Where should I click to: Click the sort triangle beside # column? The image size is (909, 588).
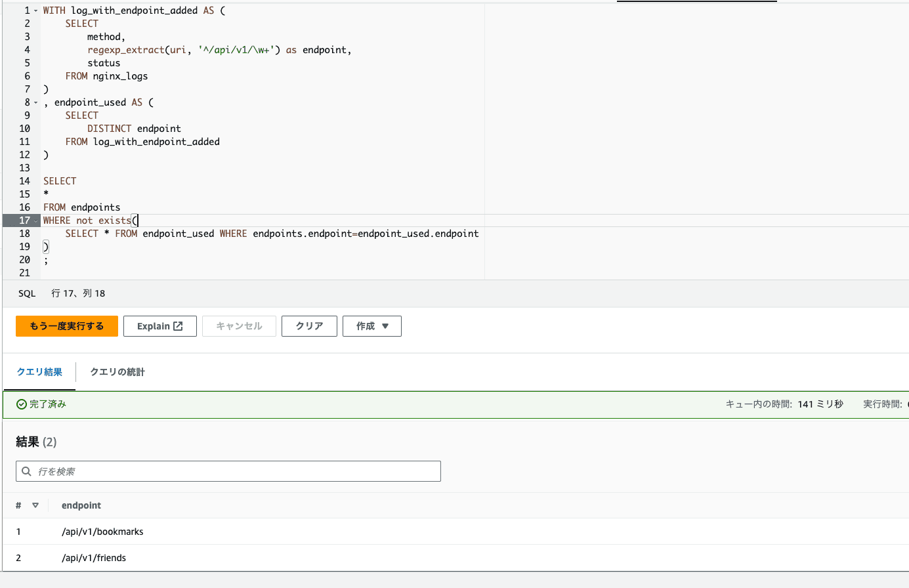pyautogui.click(x=35, y=505)
